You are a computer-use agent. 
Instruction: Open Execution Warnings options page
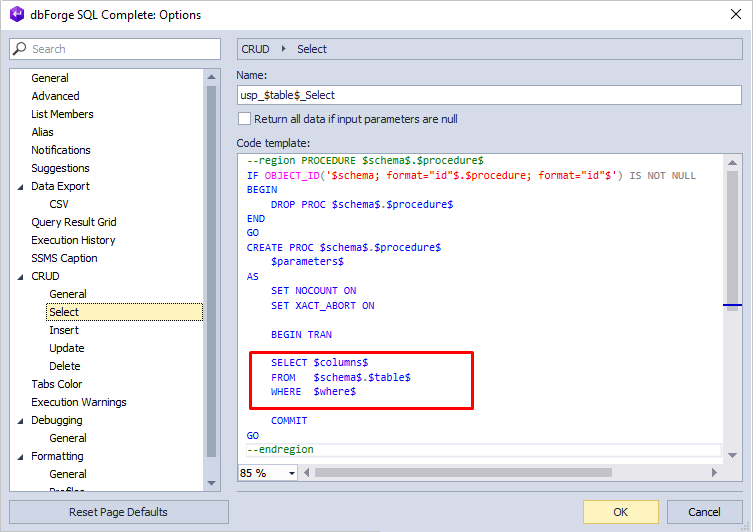79,402
